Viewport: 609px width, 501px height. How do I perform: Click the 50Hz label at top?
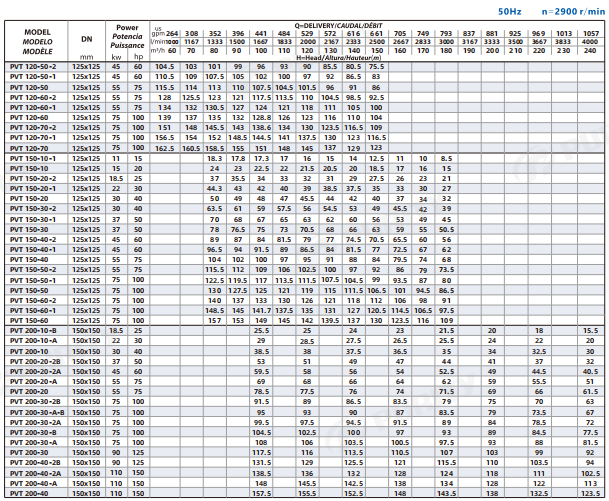[510, 8]
